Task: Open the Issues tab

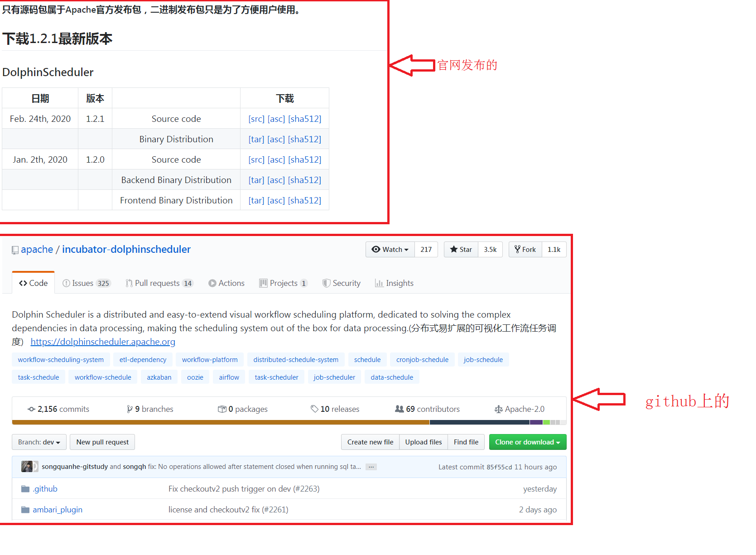Action: coord(87,283)
